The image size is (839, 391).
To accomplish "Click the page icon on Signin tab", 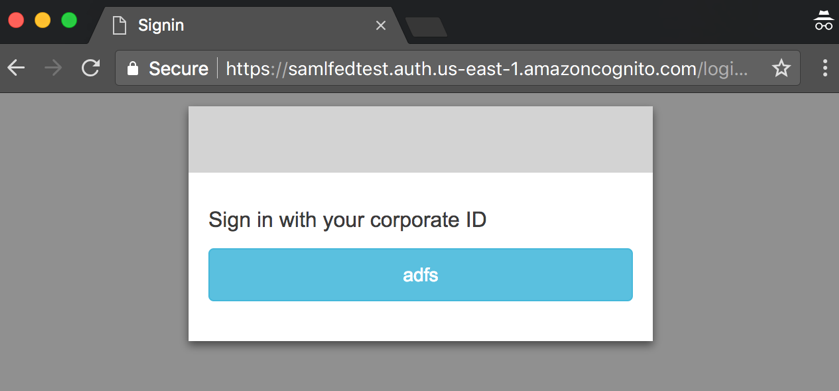I will tap(119, 25).
